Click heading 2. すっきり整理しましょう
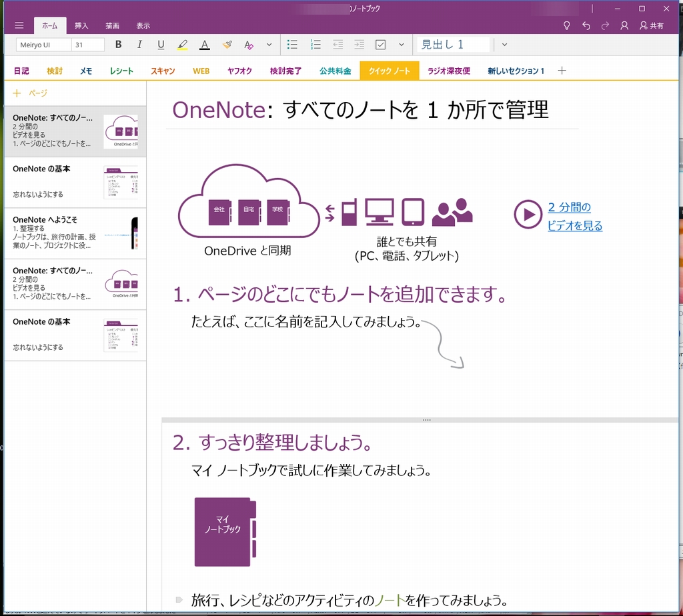 pyautogui.click(x=273, y=442)
